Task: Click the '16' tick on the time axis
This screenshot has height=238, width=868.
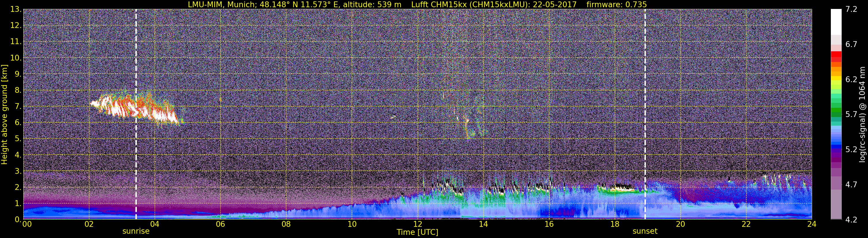Action: [549, 224]
